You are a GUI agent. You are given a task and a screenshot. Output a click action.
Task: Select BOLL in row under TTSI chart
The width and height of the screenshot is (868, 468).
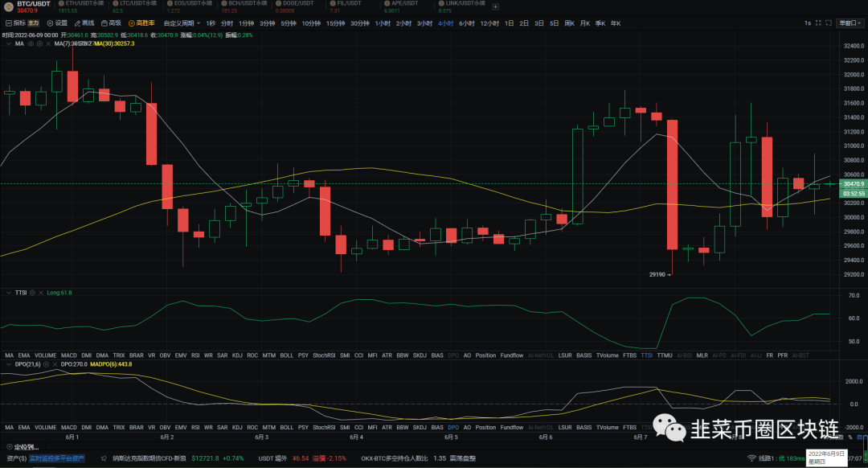[287, 355]
